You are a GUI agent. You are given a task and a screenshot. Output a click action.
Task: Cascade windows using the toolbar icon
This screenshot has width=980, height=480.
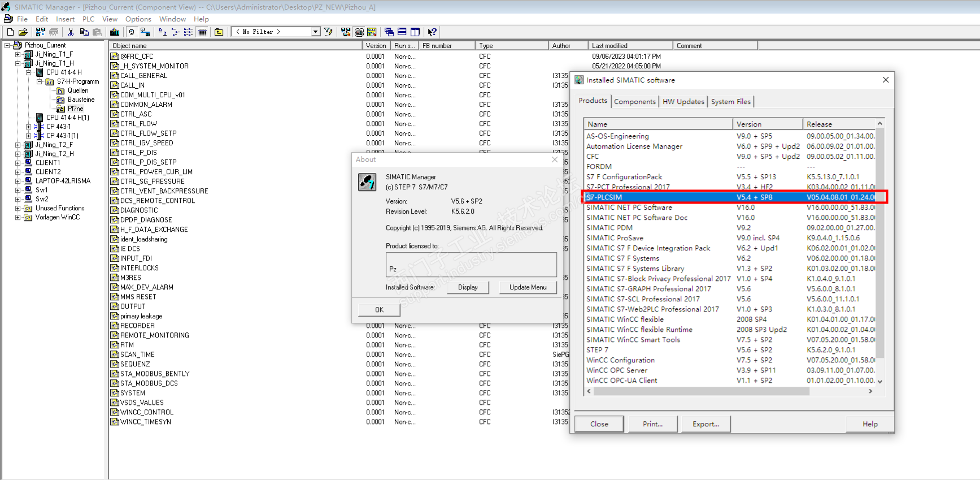389,32
